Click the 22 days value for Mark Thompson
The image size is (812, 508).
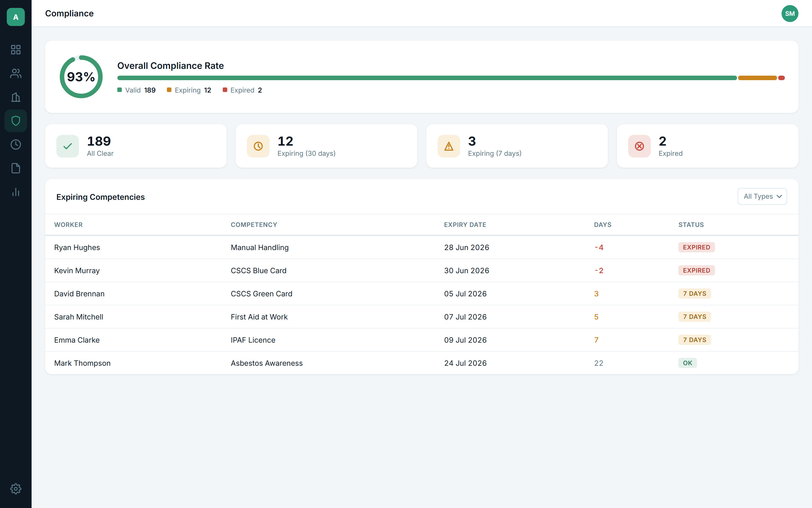599,363
